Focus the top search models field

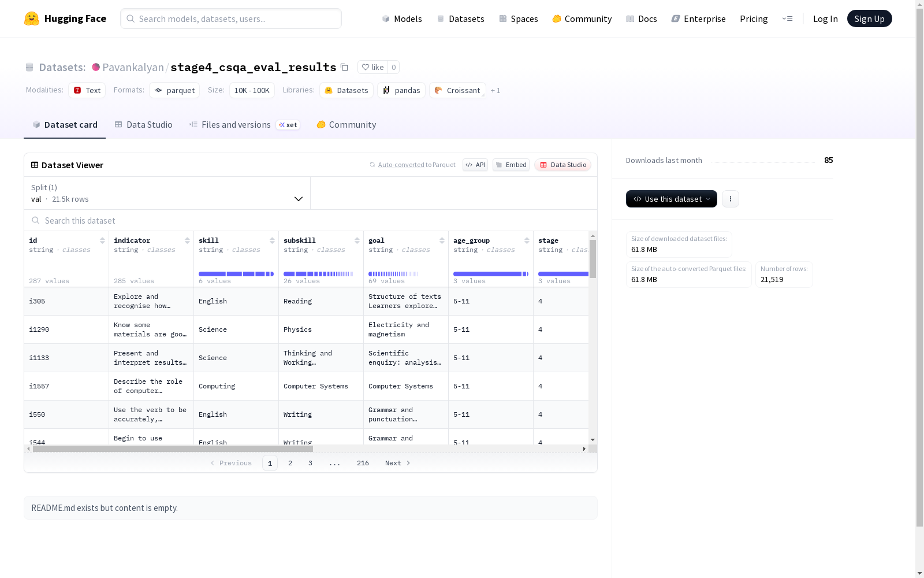[231, 18]
